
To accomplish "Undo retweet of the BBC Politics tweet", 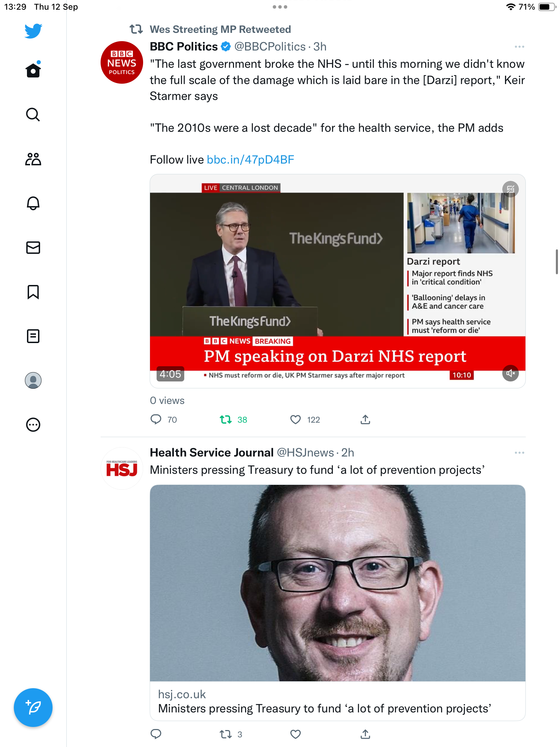I will coord(226,419).
